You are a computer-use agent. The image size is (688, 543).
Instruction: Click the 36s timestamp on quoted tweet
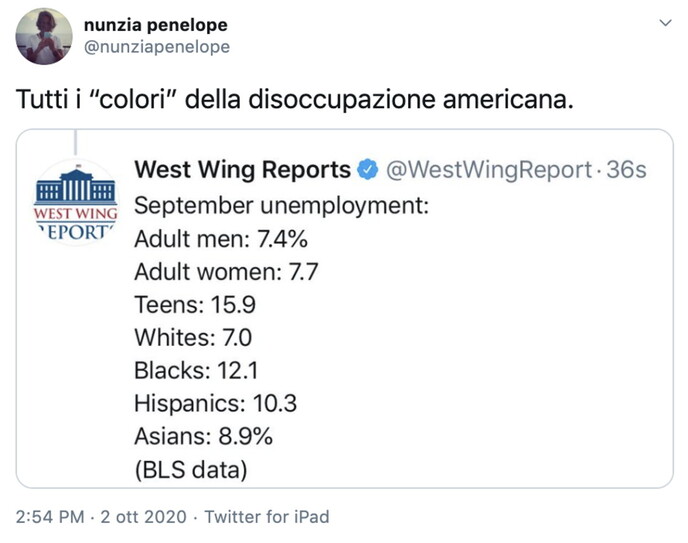[x=627, y=170]
